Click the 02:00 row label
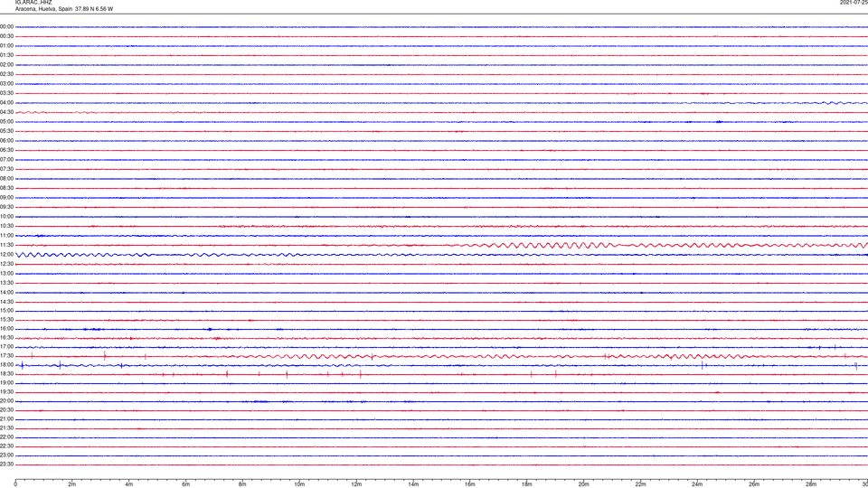868x488 pixels. click(6, 65)
